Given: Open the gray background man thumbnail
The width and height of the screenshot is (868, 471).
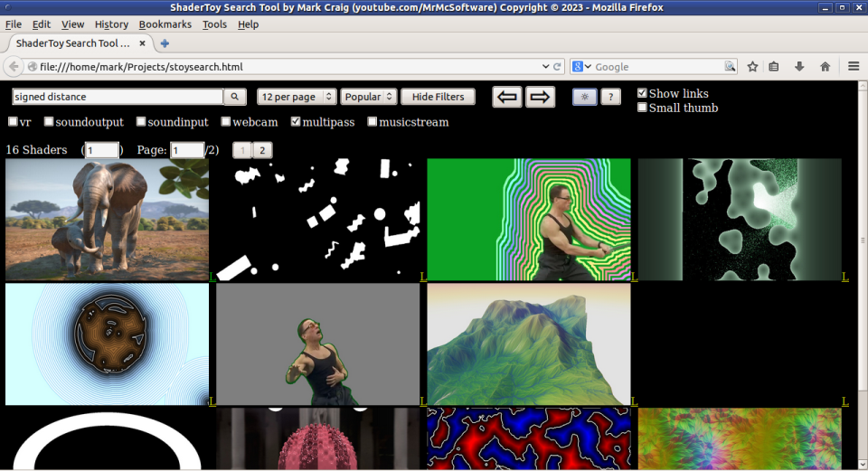Looking at the screenshot, I should pos(317,344).
